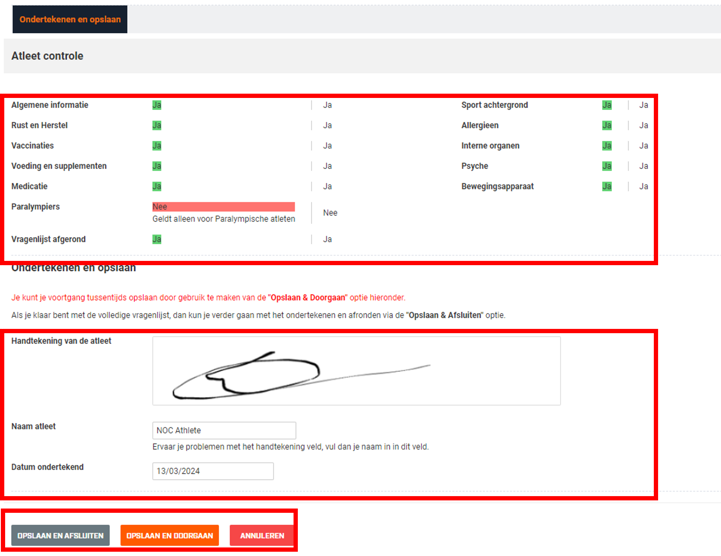The height and width of the screenshot is (556, 721).
Task: Click the Naam atleet input field
Action: 224,430
